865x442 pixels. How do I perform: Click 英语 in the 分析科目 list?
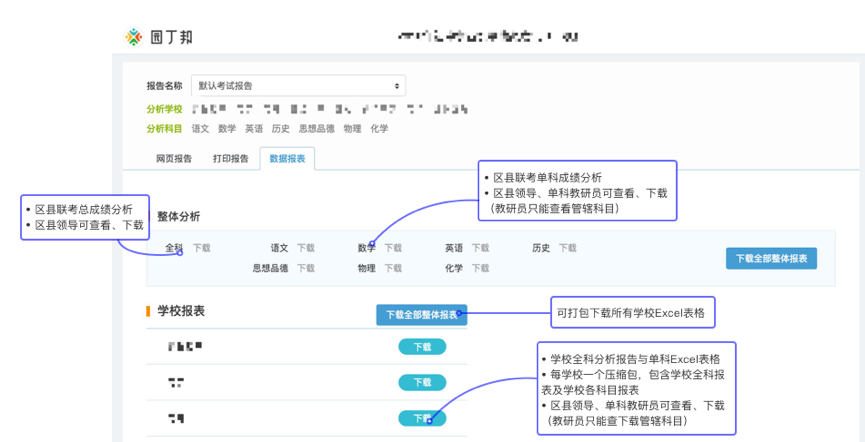254,129
